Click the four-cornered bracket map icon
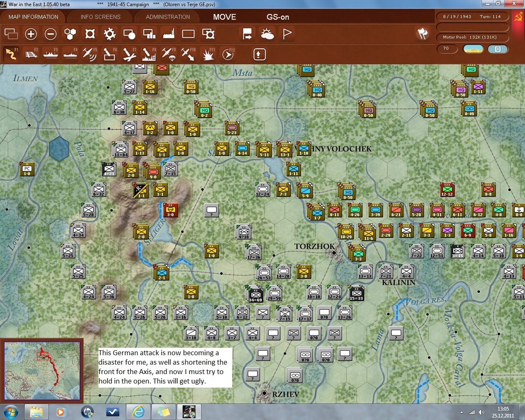Screen dimensions: 525x420 click(x=90, y=34)
